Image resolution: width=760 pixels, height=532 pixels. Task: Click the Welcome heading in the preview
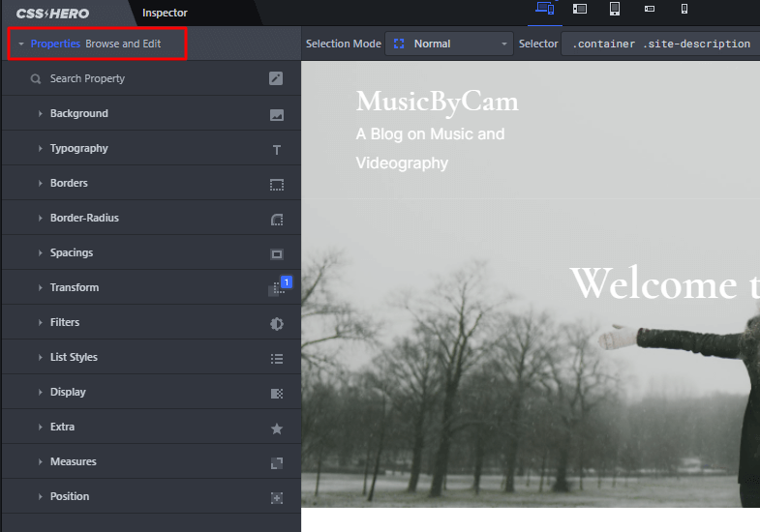pos(665,283)
